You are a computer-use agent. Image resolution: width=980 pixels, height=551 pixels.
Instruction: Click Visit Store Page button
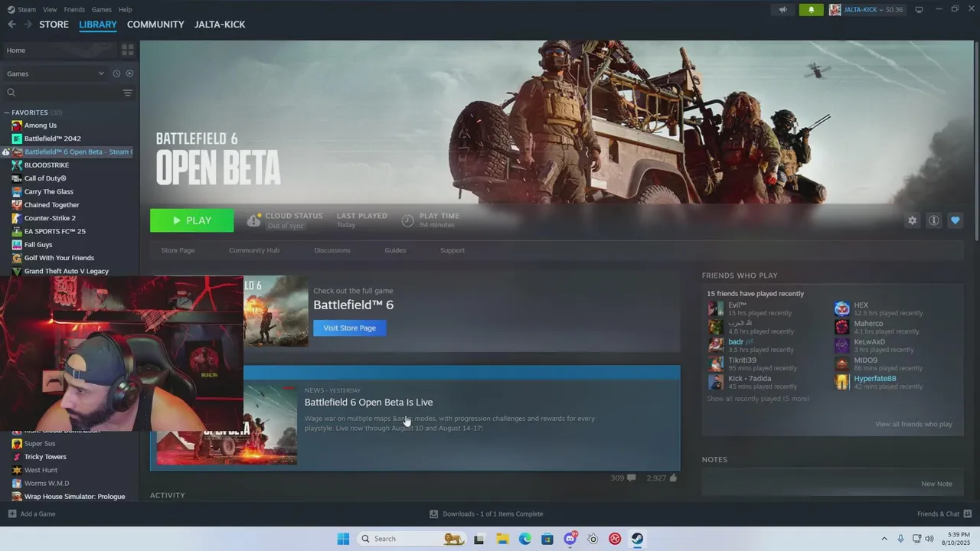(350, 328)
